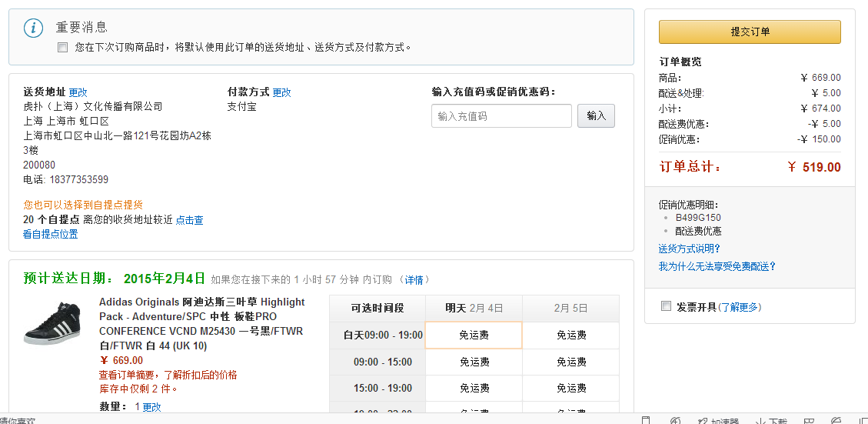This screenshot has height=424, width=868.
Task: Click the Adidas sneaker product thumbnail
Action: (x=52, y=323)
